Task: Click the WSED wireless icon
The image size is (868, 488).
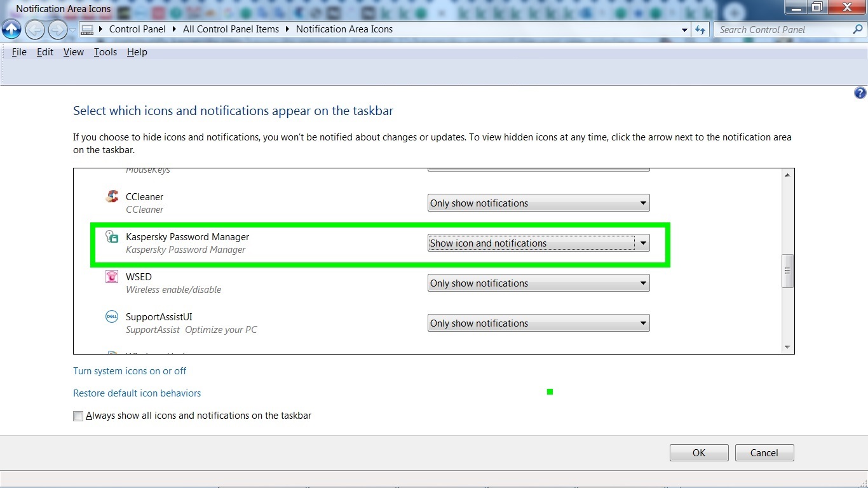Action: tap(112, 277)
